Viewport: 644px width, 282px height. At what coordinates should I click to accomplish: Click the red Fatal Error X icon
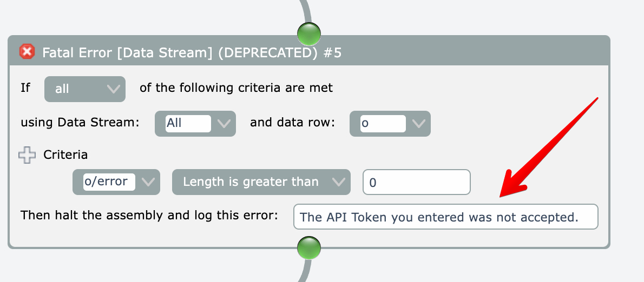27,52
